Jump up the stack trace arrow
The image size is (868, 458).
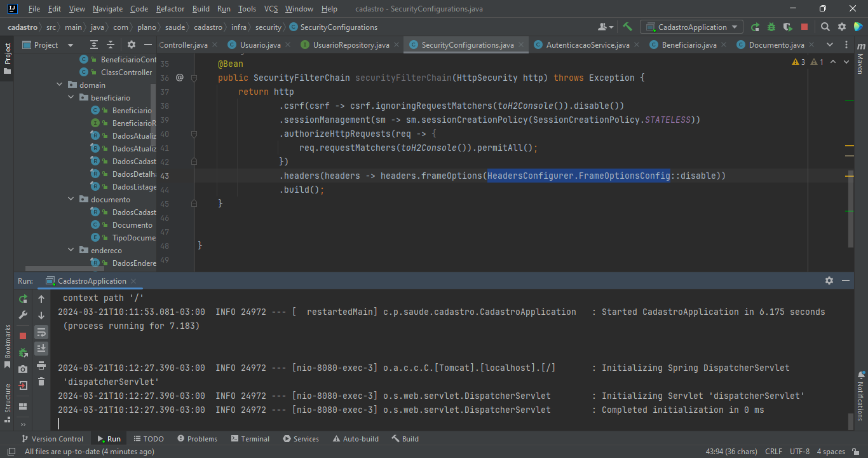click(41, 298)
